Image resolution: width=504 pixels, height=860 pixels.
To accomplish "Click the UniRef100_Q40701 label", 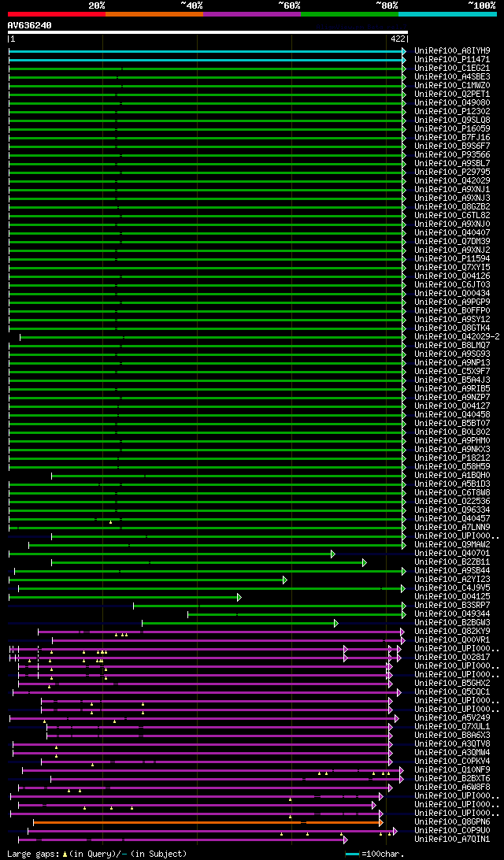I will coord(453,553).
